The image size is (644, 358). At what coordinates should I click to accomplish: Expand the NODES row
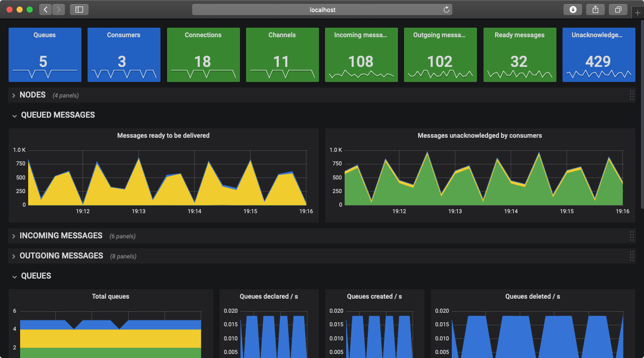[32, 95]
